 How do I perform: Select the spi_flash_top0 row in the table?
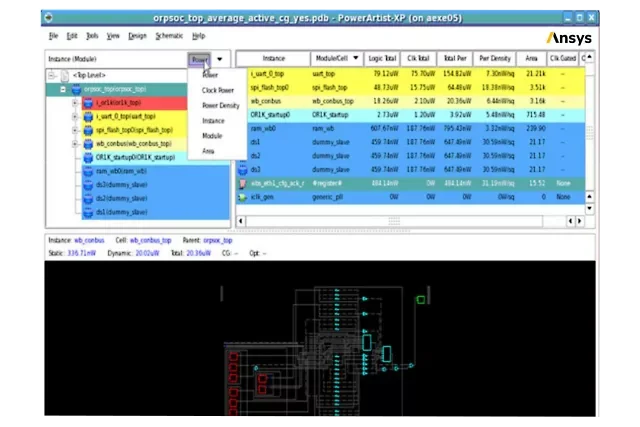(410, 87)
